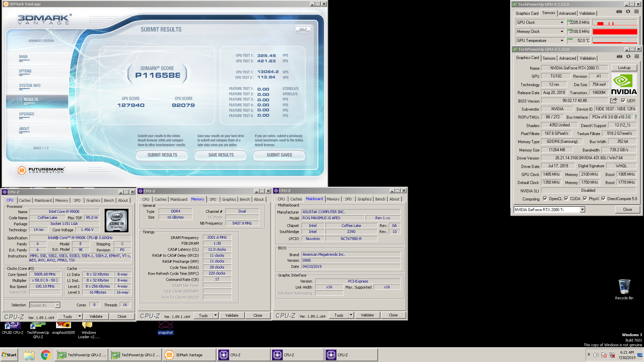Toggle the CUDA checkbox
The height and width of the screenshot is (362, 644).
(x=566, y=198)
